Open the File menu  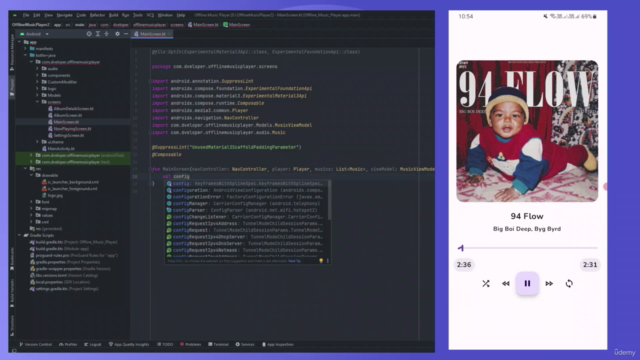[x=26, y=15]
